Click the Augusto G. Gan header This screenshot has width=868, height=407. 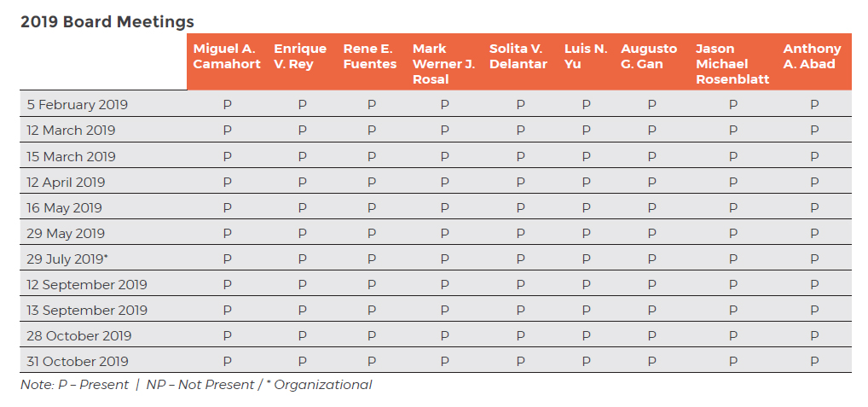tap(649, 56)
